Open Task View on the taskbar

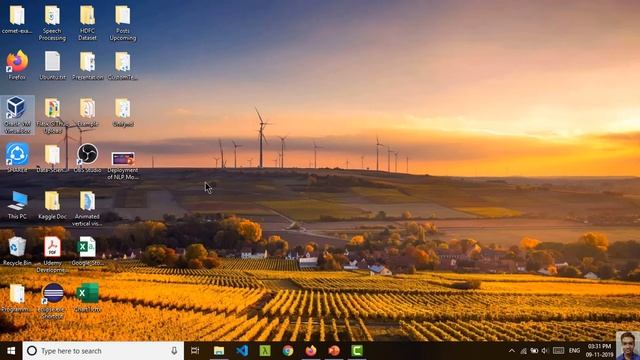tap(195, 351)
